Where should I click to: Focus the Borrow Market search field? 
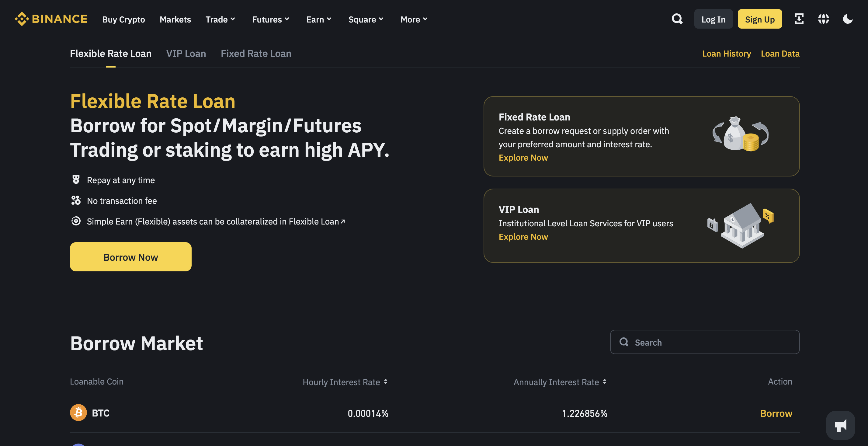point(705,342)
